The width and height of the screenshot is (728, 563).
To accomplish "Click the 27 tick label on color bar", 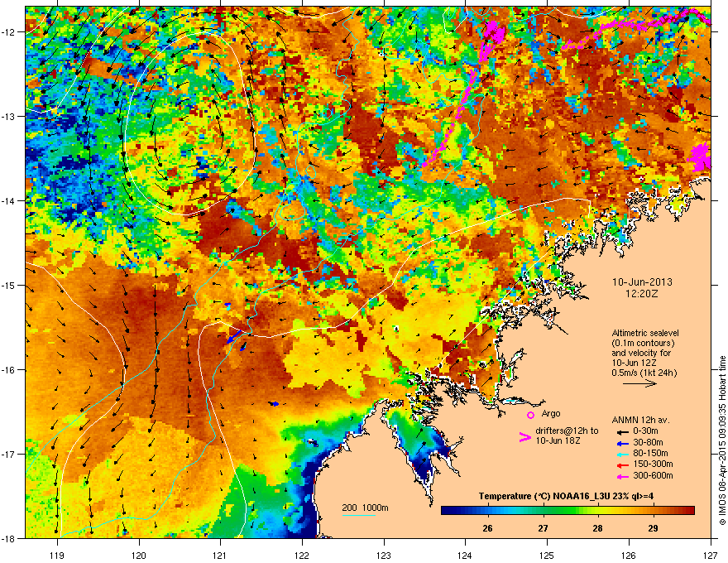I will click(x=543, y=528).
